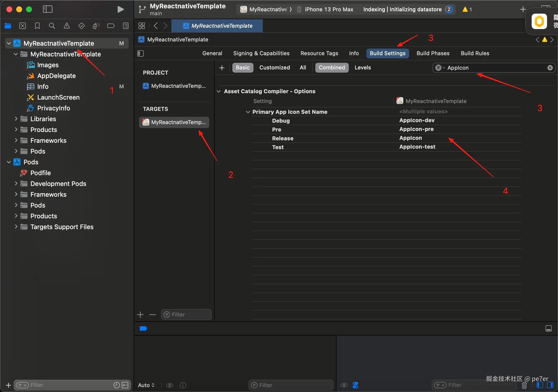The image size is (558, 392).
Task: Toggle the left navigator sidebar button
Action: tap(48, 9)
